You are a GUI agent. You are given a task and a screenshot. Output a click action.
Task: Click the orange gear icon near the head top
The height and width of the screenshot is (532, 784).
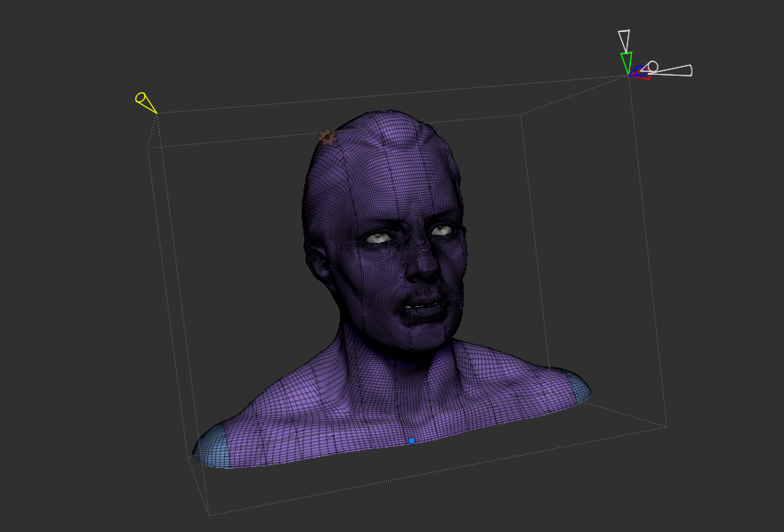tap(327, 137)
